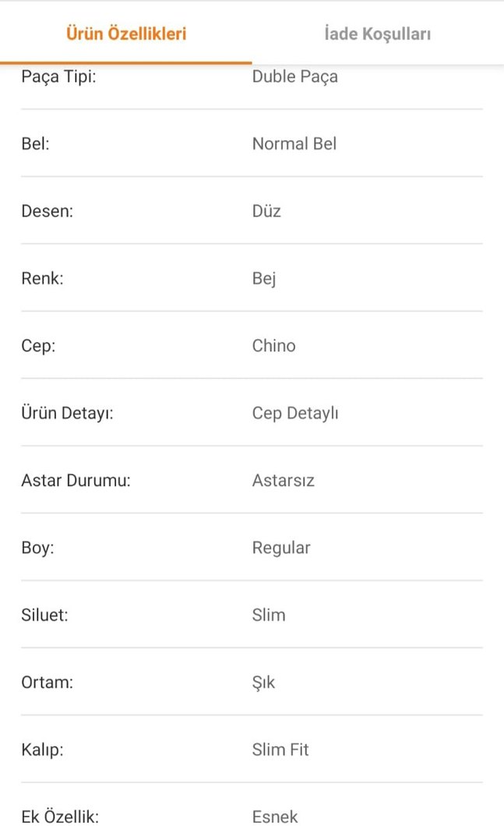Screen dimensions: 504x826
Task: Select the 'Siluet:' label
Action: click(x=44, y=615)
